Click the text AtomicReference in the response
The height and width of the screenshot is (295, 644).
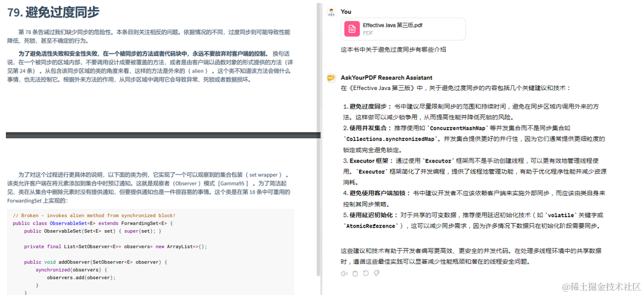[x=371, y=226]
